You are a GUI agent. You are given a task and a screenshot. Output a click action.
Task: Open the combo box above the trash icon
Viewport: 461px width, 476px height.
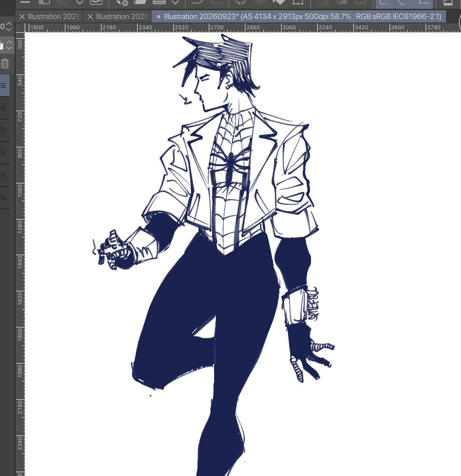click(7, 45)
